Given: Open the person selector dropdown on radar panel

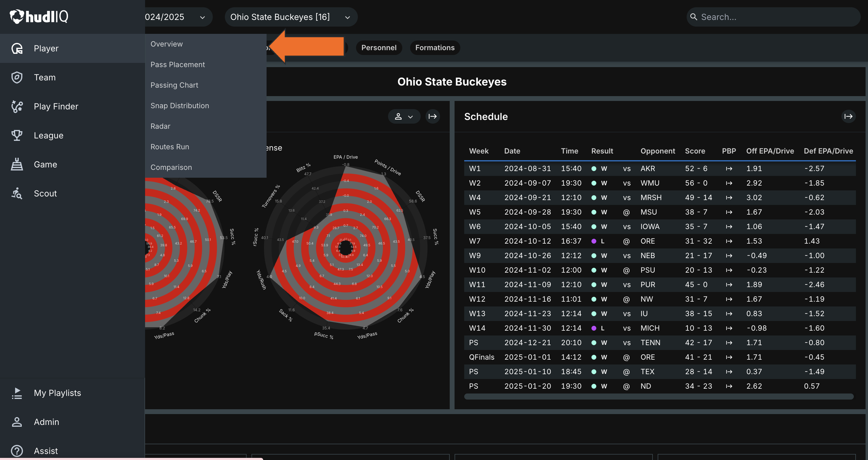Looking at the screenshot, I should click(x=404, y=117).
